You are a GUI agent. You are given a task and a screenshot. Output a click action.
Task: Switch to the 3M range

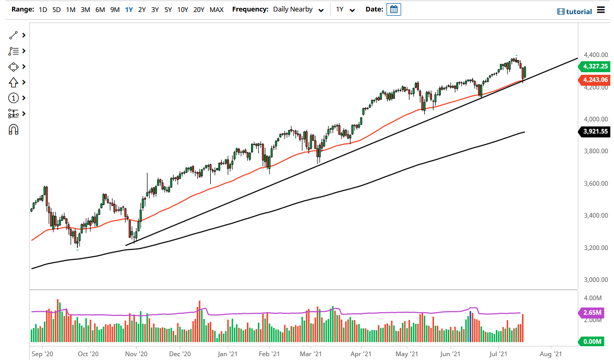85,9
